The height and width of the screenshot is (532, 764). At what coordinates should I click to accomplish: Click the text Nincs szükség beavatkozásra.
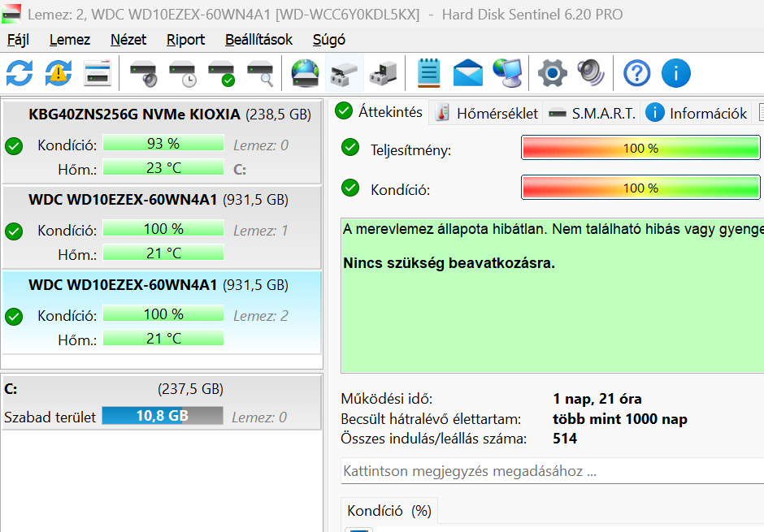pyautogui.click(x=449, y=263)
